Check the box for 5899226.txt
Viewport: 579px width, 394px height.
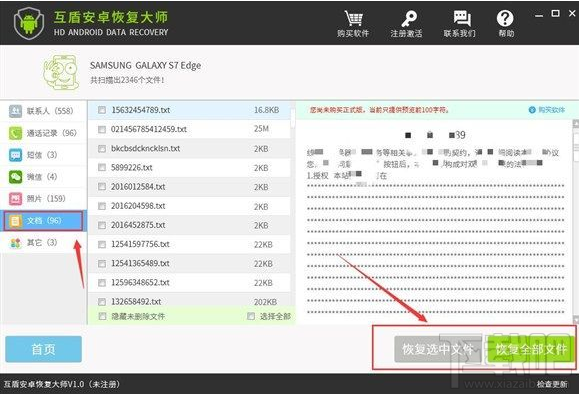pyautogui.click(x=102, y=168)
